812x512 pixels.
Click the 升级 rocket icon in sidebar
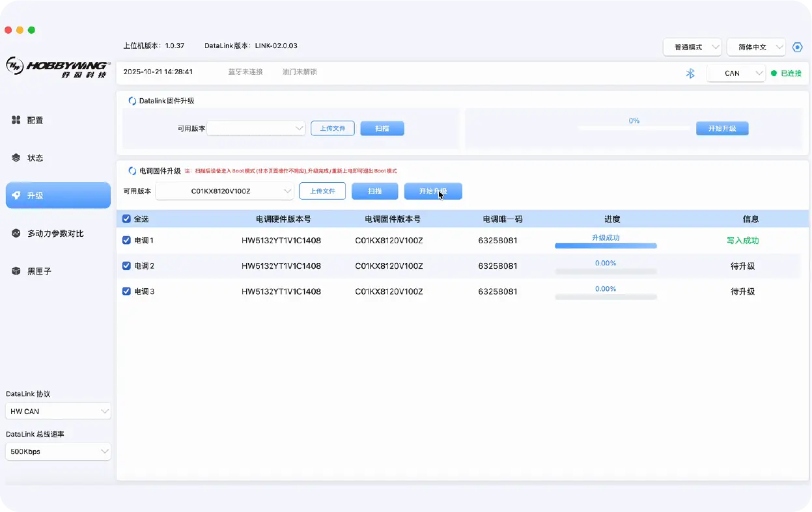(x=16, y=195)
